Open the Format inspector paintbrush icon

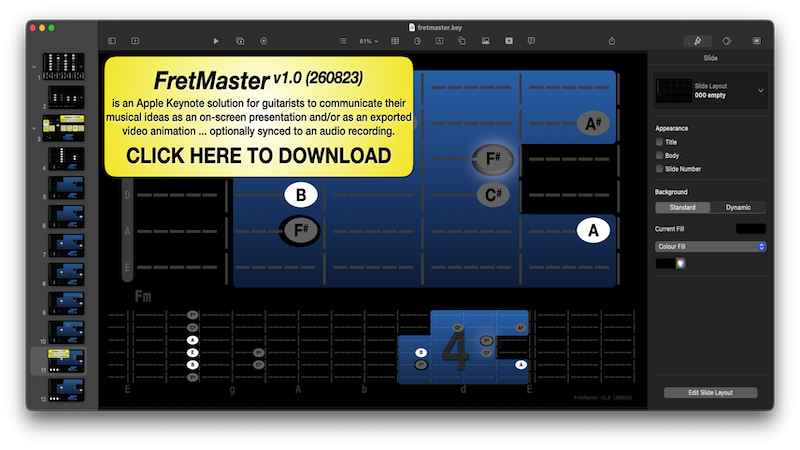click(697, 41)
